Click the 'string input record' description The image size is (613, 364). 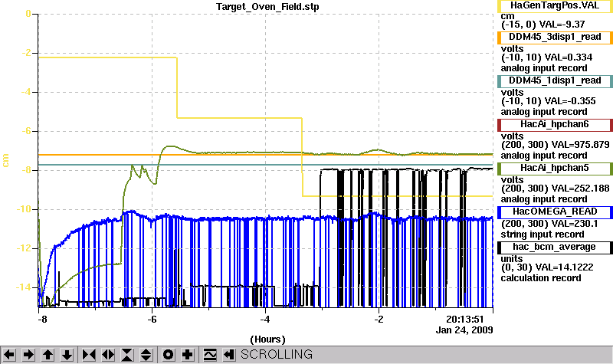(x=543, y=234)
